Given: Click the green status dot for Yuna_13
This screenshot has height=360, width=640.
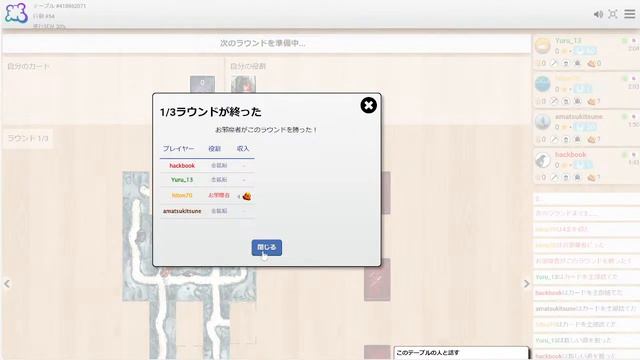Looking at the screenshot, I should coord(624,41).
